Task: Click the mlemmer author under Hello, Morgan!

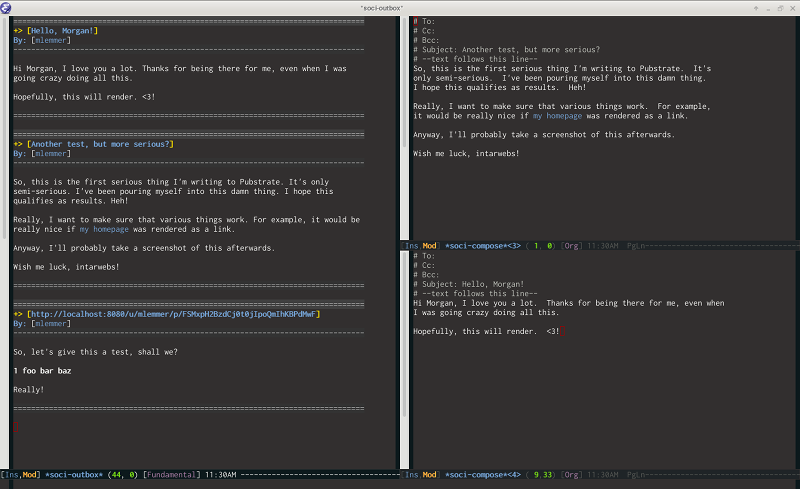Action: pyautogui.click(x=51, y=40)
